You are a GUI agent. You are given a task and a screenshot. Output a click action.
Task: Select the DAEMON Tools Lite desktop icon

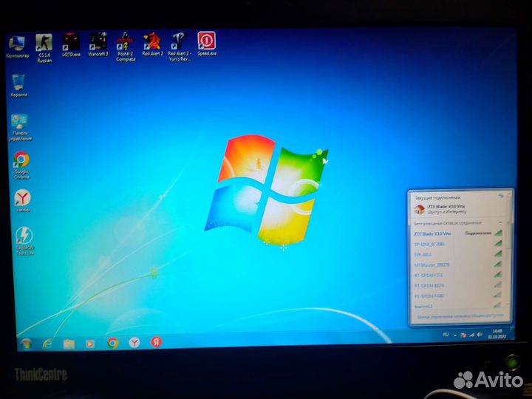click(x=24, y=236)
